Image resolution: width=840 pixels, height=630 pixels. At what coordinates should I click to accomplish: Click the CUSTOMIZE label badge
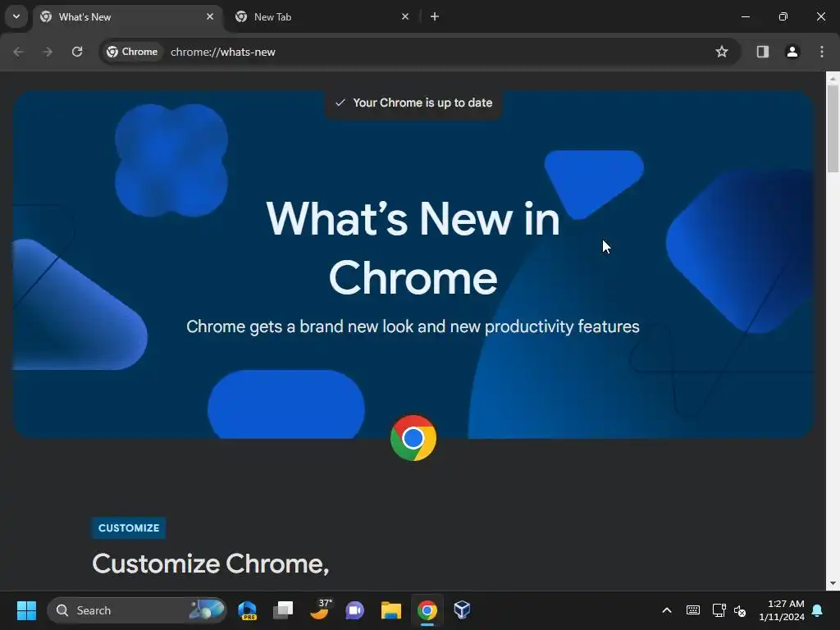pyautogui.click(x=129, y=528)
